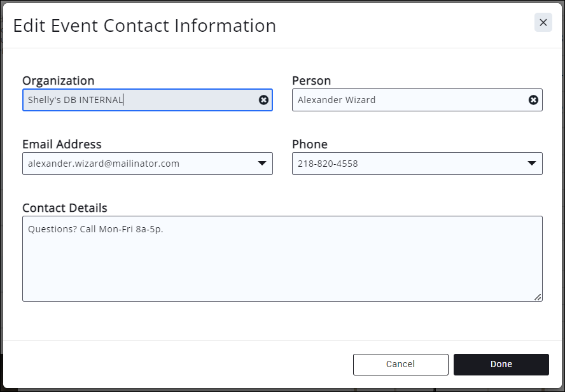Click into the Alexander Wizard Person field
The height and width of the screenshot is (392, 565).
(337, 100)
